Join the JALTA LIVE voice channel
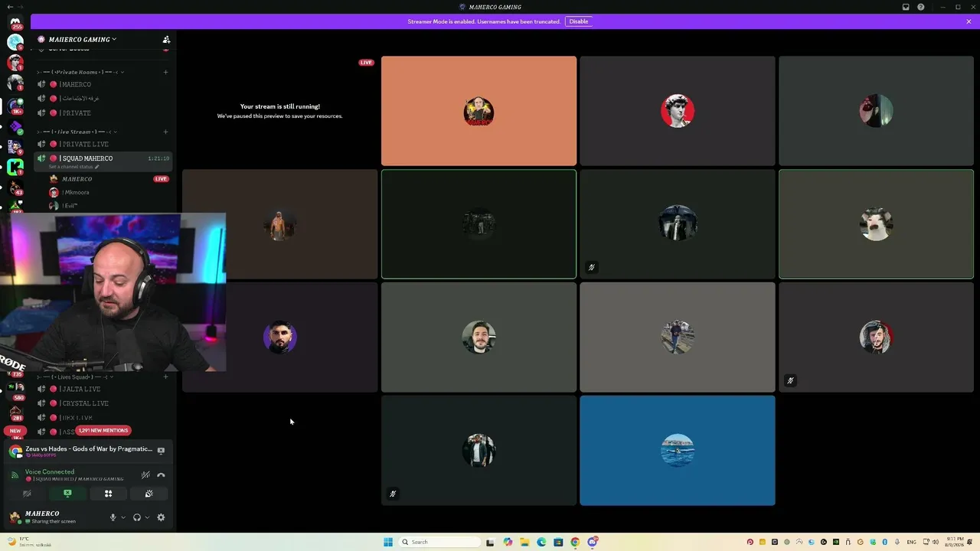Viewport: 980px width, 551px height. coord(103,389)
